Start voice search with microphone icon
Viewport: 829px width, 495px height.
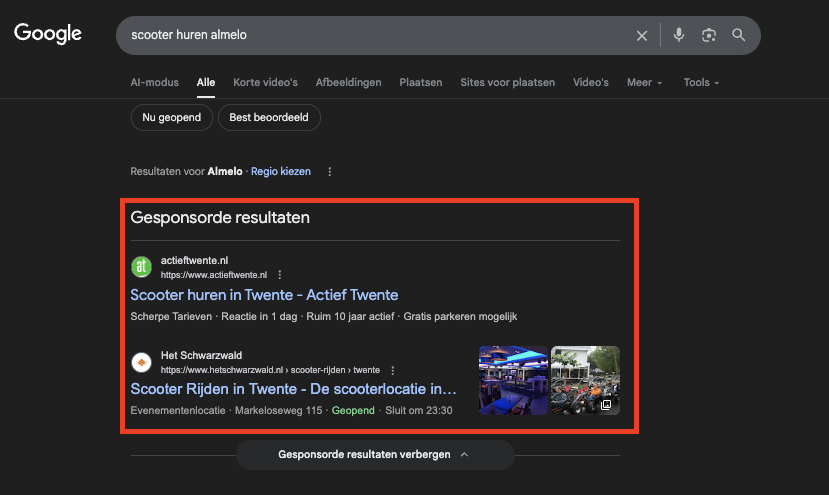[x=679, y=35]
